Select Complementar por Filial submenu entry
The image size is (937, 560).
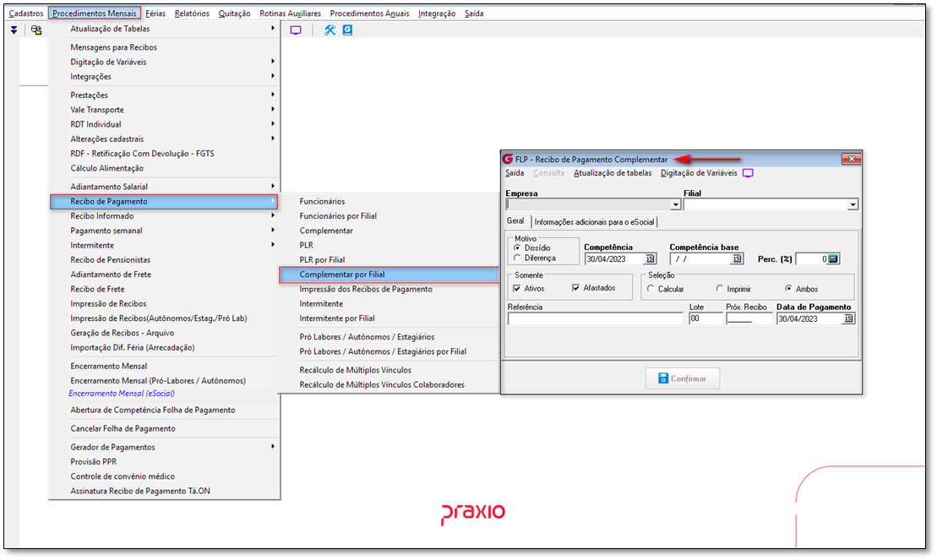click(x=389, y=275)
